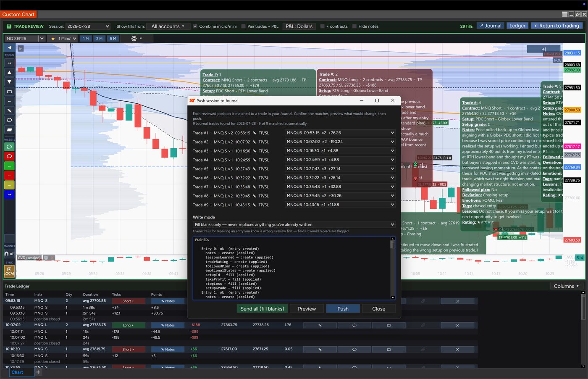Click pencil icon in 10:07:02 ledger row
This screenshot has width=588, height=379.
(x=320, y=325)
